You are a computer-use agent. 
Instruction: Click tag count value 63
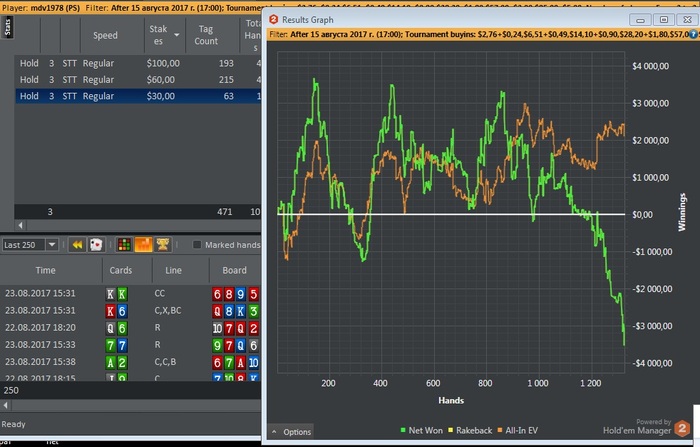coord(228,96)
